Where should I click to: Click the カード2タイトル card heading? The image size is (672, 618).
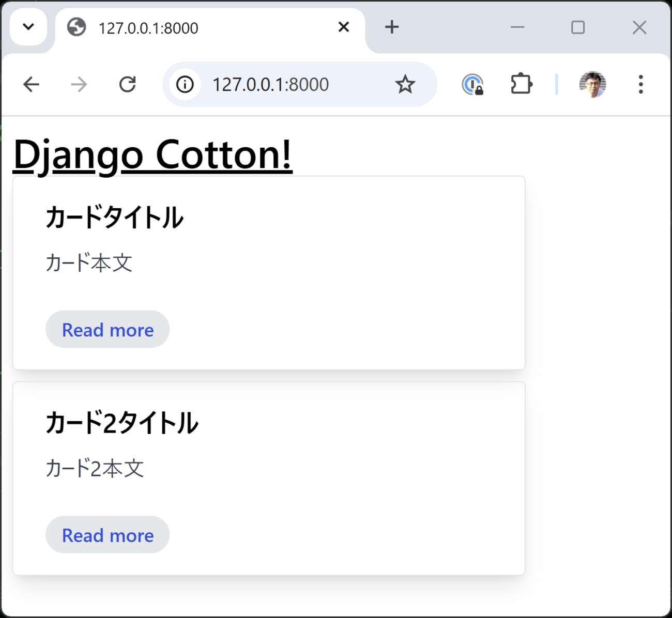[x=122, y=423]
